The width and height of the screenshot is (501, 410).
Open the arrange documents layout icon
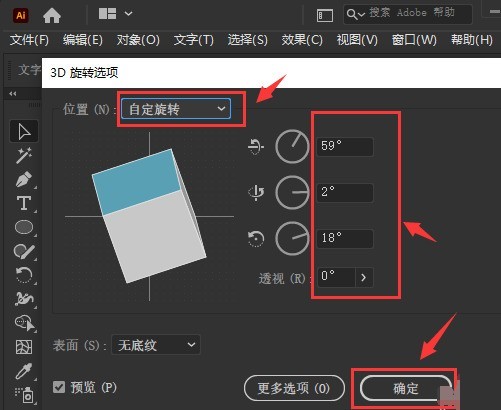pyautogui.click(x=107, y=14)
